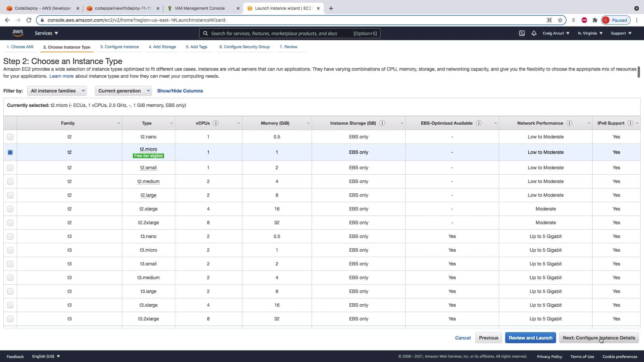The width and height of the screenshot is (644, 362).
Task: Click info icon beside Instance Storage header
Action: pyautogui.click(x=382, y=123)
